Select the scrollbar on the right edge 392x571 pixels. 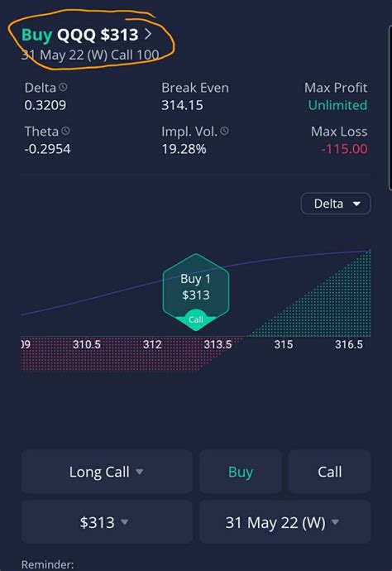(x=390, y=109)
